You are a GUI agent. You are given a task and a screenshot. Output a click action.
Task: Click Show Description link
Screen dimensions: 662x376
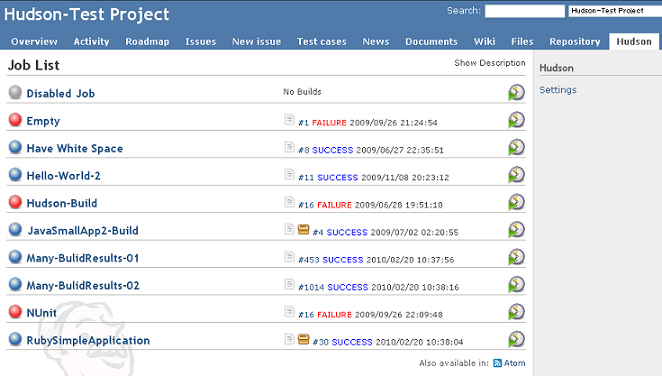click(x=490, y=63)
